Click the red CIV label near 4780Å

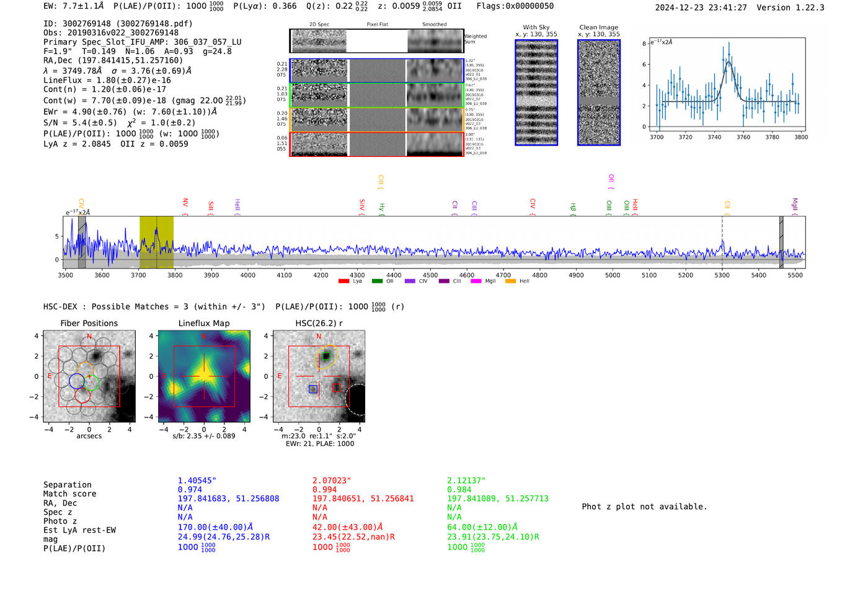pyautogui.click(x=533, y=207)
